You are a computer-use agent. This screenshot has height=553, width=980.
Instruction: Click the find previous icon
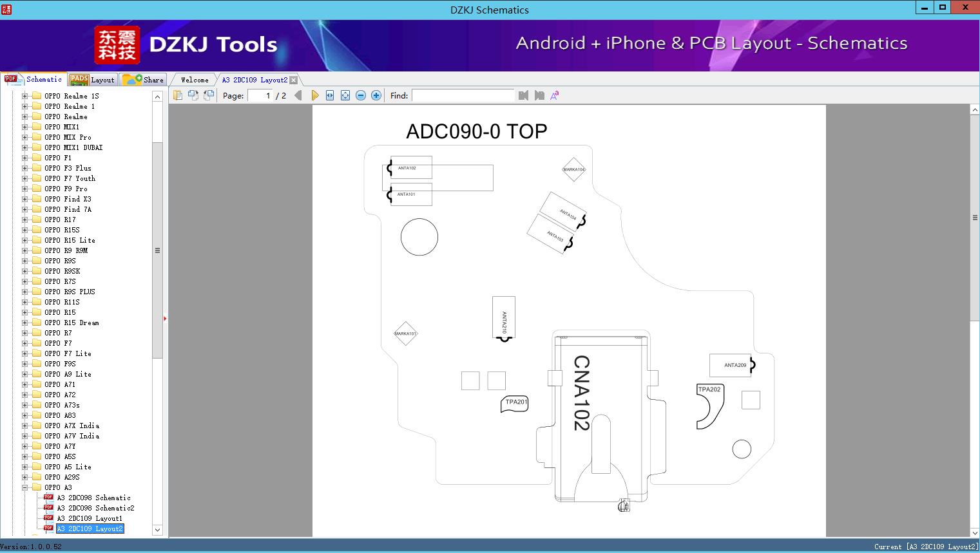[523, 95]
